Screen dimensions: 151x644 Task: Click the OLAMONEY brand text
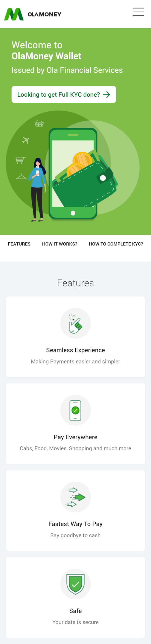pyautogui.click(x=44, y=14)
